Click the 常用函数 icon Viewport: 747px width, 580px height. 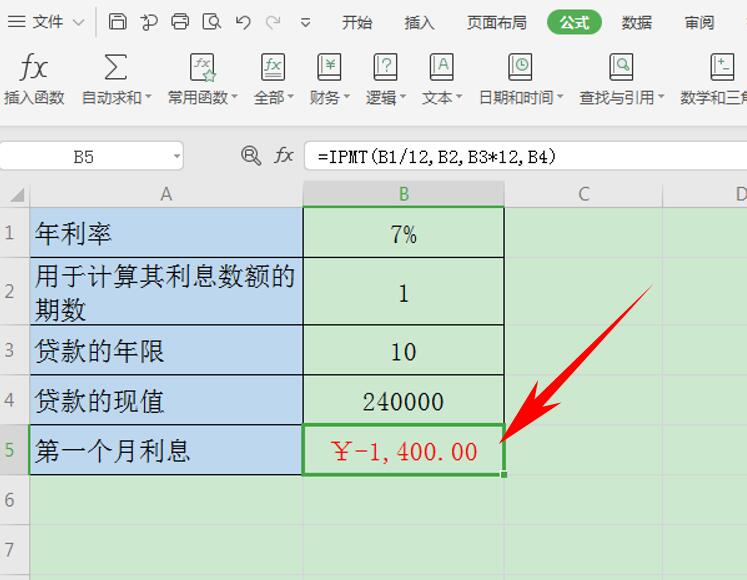[x=202, y=67]
